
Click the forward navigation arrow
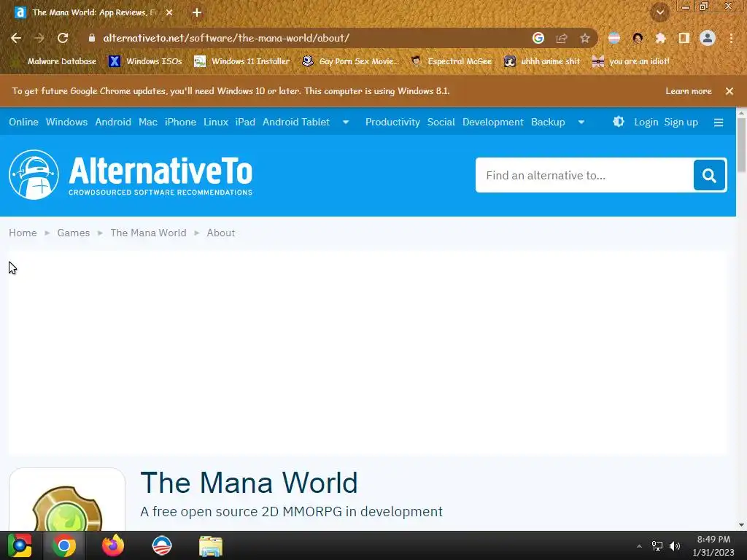tap(39, 38)
